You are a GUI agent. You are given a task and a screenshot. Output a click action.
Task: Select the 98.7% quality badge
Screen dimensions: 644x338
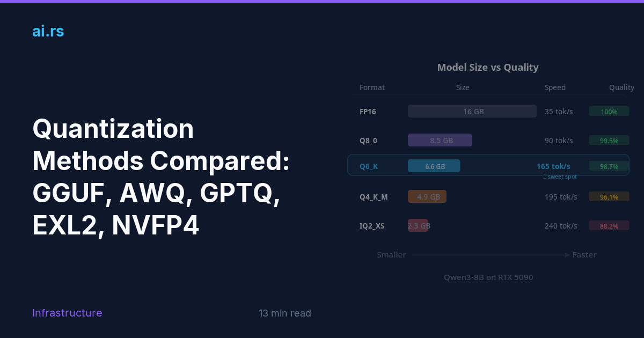tap(609, 166)
